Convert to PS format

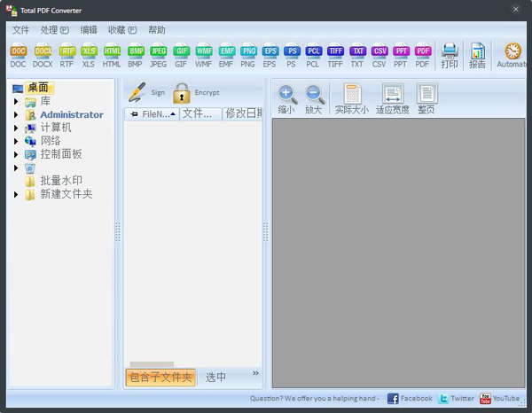(292, 55)
